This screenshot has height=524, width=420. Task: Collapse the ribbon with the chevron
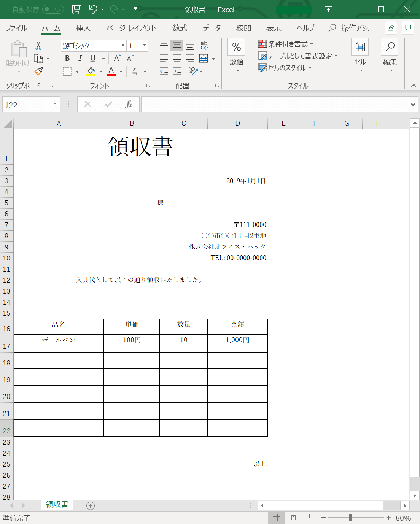(x=414, y=86)
